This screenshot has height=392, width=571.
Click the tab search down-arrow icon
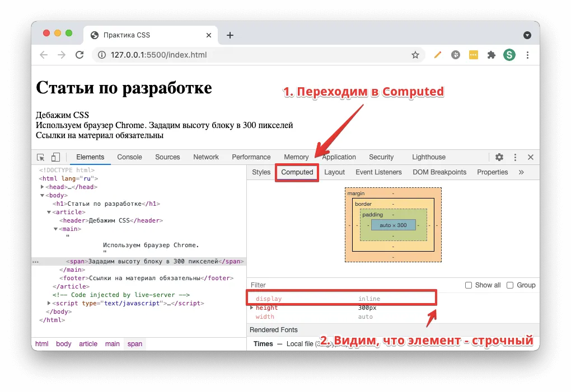click(x=527, y=35)
